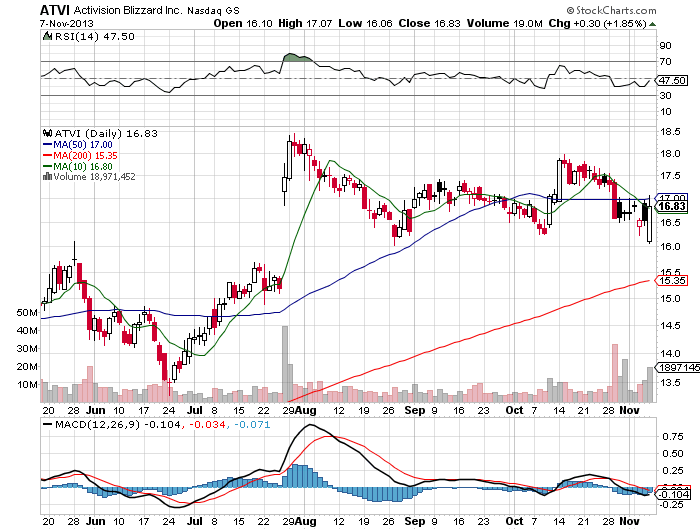Click the 'Volume 18,971,452' legend text

(94, 177)
